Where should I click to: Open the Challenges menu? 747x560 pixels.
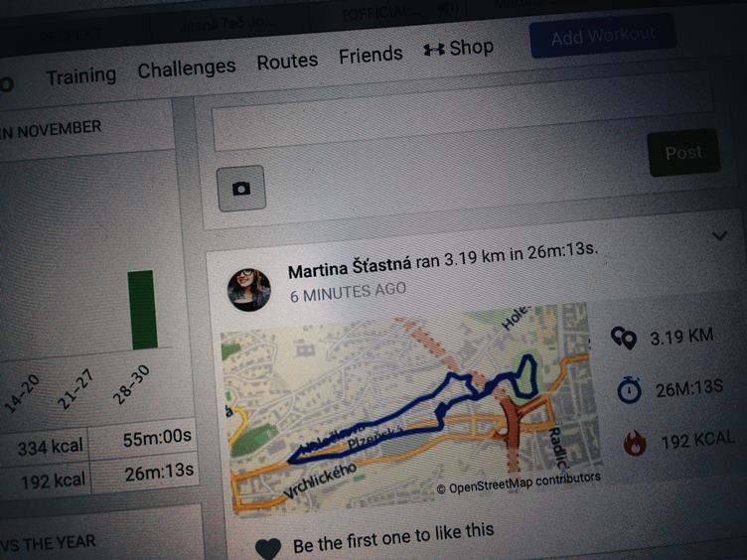click(187, 69)
